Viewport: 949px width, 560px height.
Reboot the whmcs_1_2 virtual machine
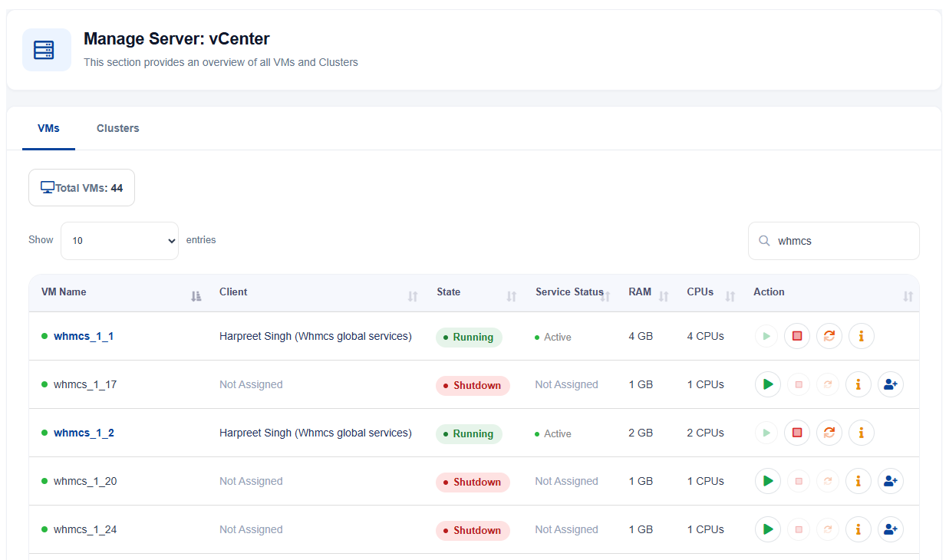pyautogui.click(x=829, y=433)
